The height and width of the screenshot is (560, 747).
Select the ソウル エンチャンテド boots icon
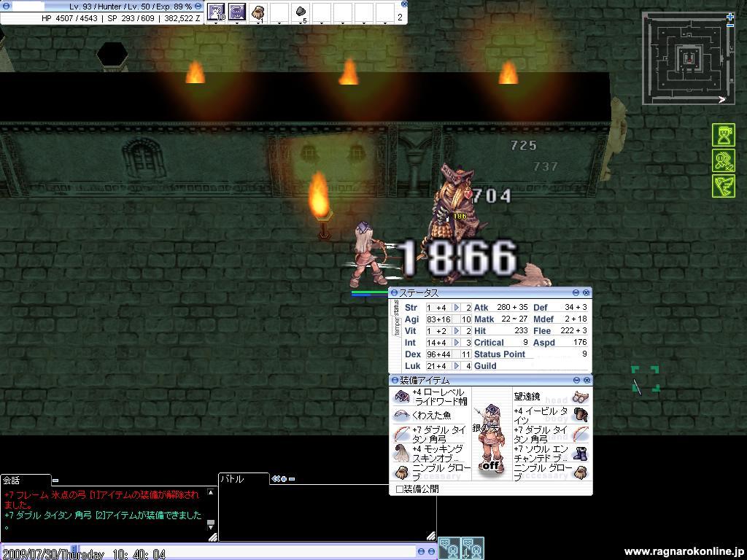point(580,454)
